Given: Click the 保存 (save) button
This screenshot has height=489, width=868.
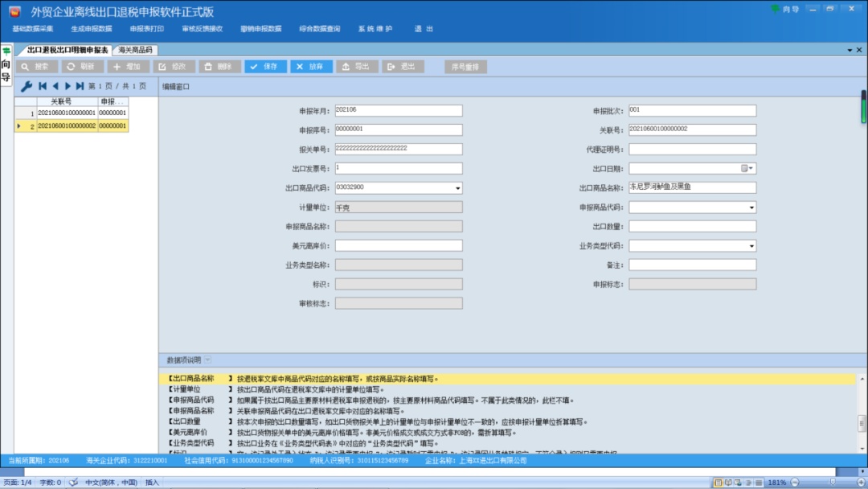Looking at the screenshot, I should coord(265,67).
